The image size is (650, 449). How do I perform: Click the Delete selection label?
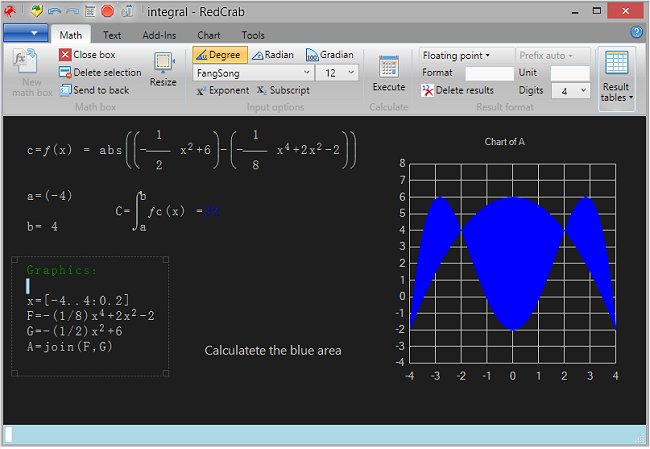tap(108, 73)
